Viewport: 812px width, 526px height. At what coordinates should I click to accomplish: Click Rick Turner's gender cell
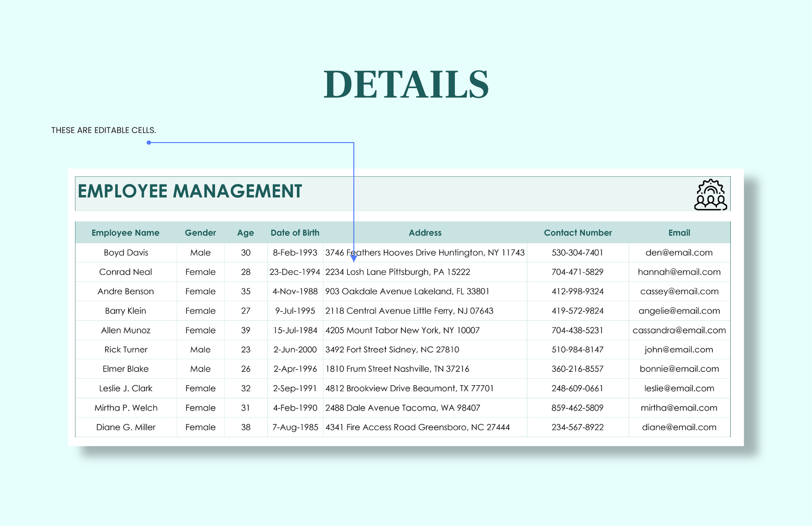[x=201, y=350]
